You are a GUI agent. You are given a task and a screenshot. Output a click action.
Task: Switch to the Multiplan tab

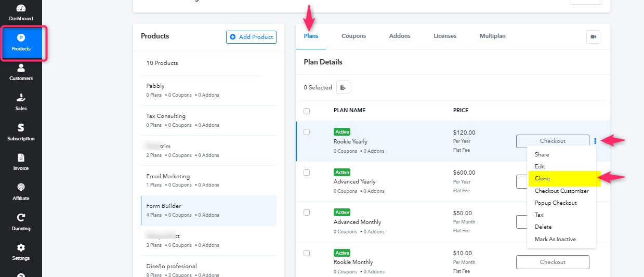click(x=493, y=36)
